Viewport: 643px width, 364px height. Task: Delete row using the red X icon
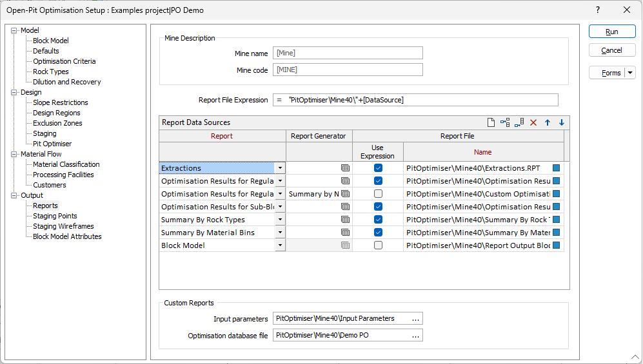[x=533, y=122]
